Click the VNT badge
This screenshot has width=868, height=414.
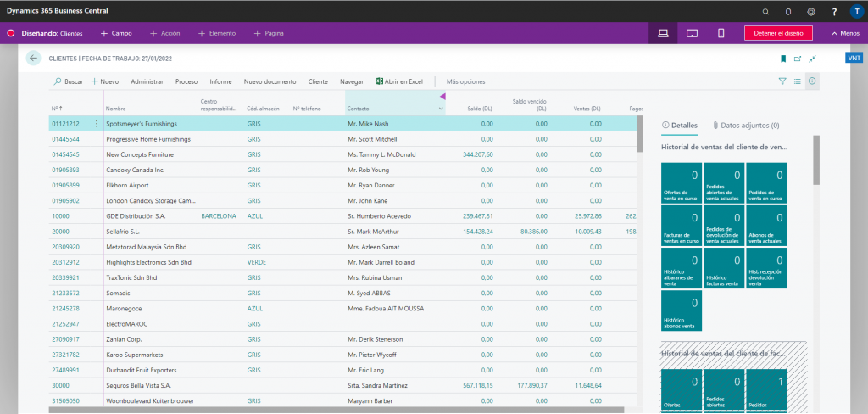(854, 58)
